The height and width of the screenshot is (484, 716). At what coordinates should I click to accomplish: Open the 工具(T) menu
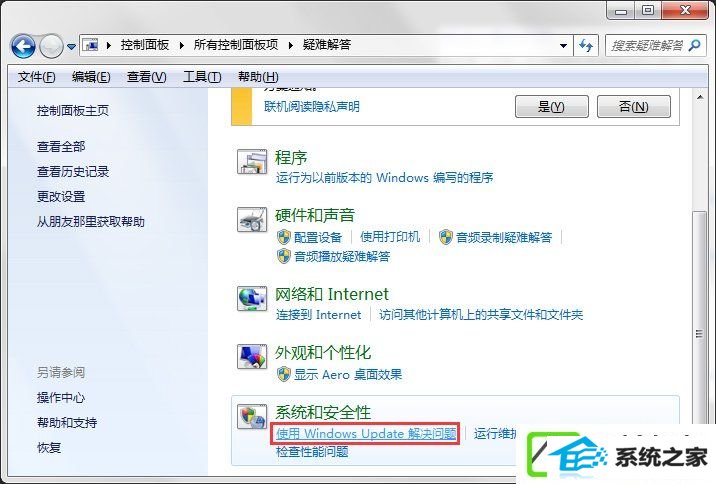pos(202,77)
